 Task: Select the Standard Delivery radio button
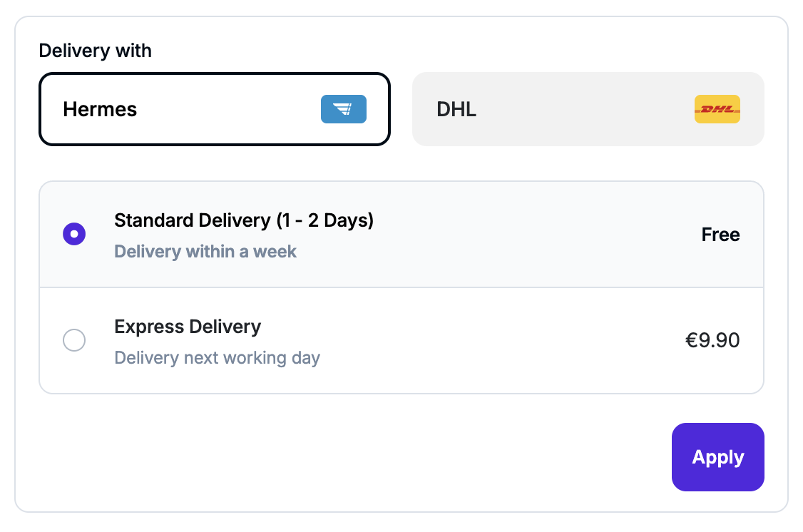[74, 234]
